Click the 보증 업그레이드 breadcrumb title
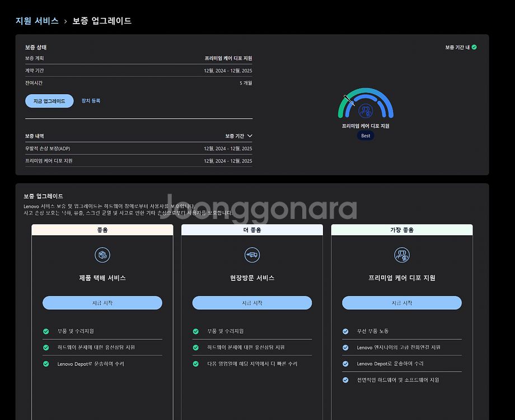This screenshot has width=515, height=420. pos(102,21)
